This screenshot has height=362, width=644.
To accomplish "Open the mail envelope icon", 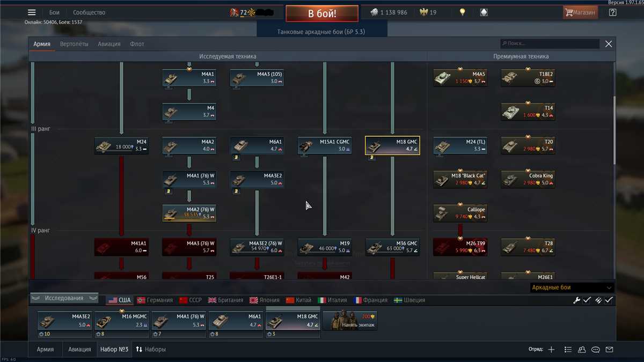I will coord(609,350).
